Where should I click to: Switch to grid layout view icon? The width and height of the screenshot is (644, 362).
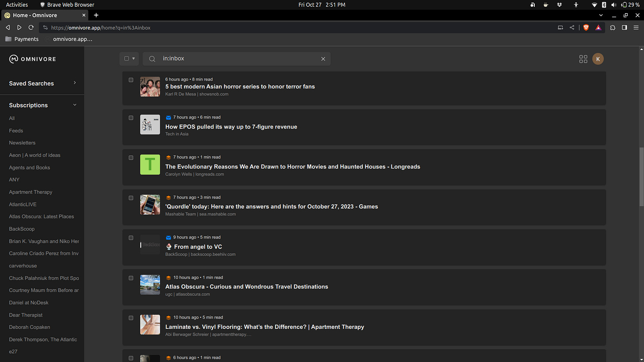point(583,59)
